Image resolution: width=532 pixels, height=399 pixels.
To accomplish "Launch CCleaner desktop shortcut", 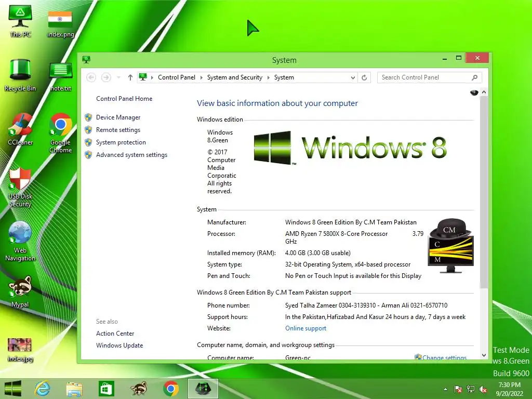I will coord(20,129).
